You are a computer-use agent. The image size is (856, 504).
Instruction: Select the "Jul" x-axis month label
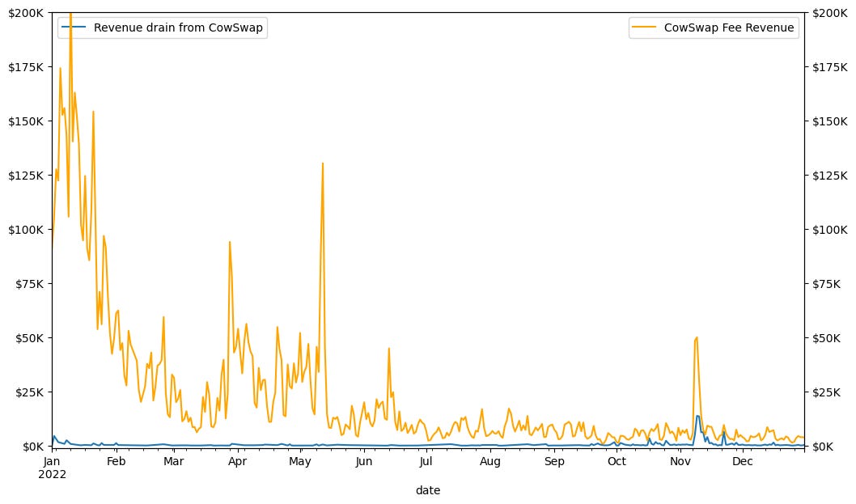click(426, 462)
